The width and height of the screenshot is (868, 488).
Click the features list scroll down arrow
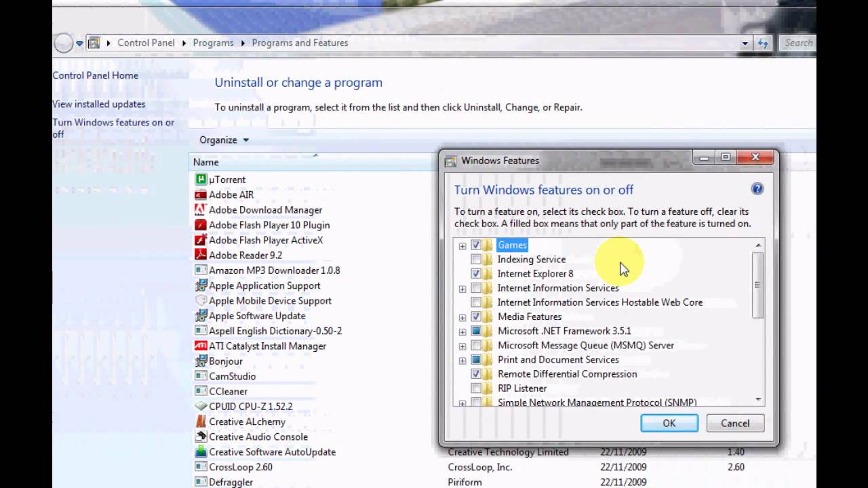coord(758,400)
